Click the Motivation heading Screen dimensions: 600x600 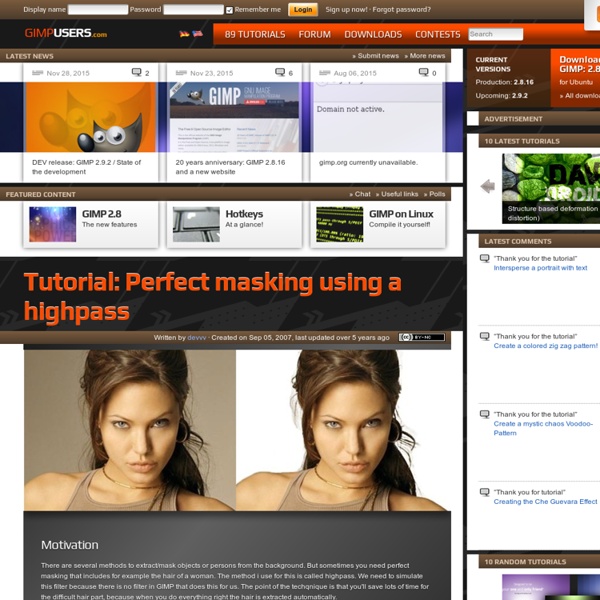tap(70, 545)
